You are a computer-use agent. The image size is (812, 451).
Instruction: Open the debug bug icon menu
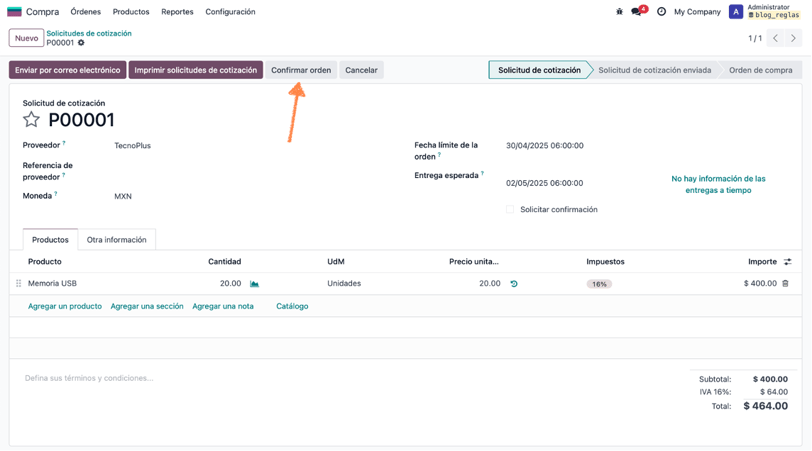[619, 11]
